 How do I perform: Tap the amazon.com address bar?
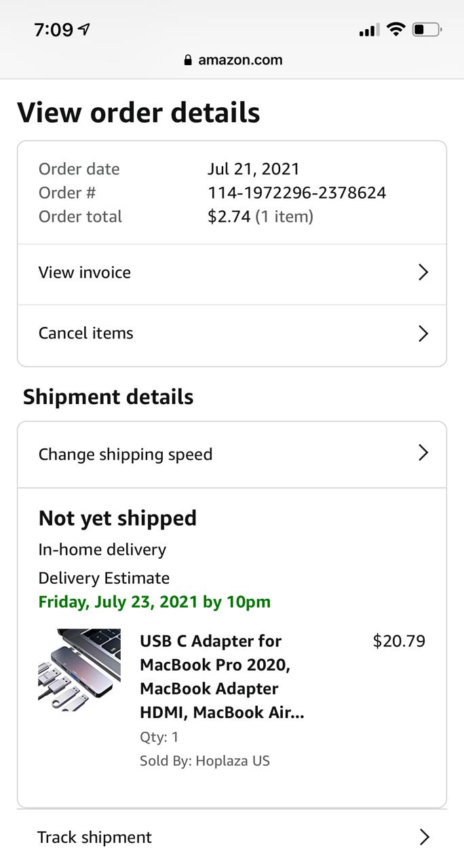pos(233,60)
